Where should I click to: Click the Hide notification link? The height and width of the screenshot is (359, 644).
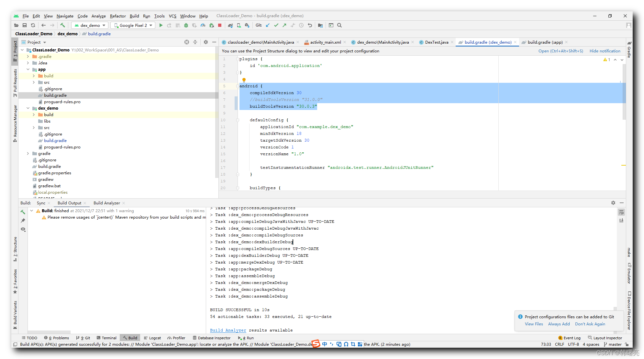coord(605,51)
